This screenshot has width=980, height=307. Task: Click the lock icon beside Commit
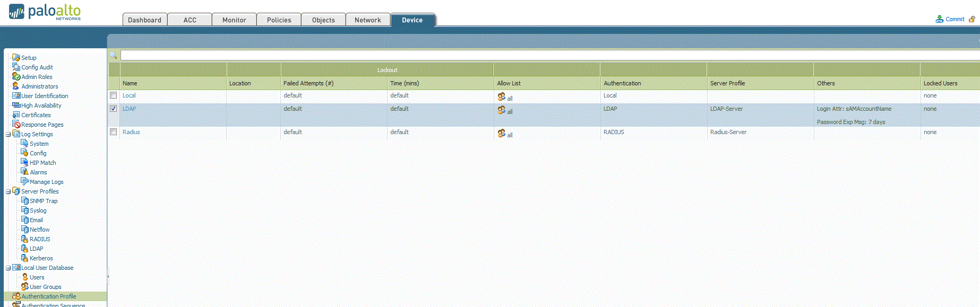coord(972,19)
